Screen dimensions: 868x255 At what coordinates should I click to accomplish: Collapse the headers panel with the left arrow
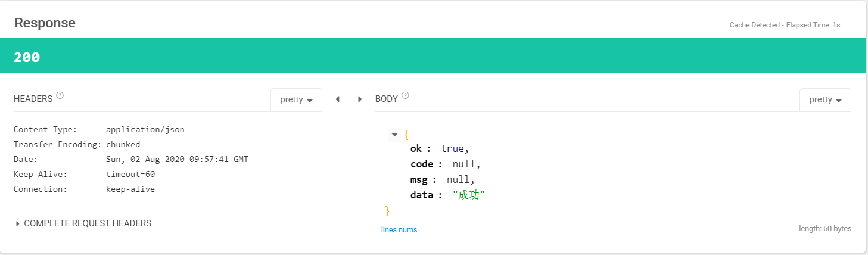coord(337,99)
